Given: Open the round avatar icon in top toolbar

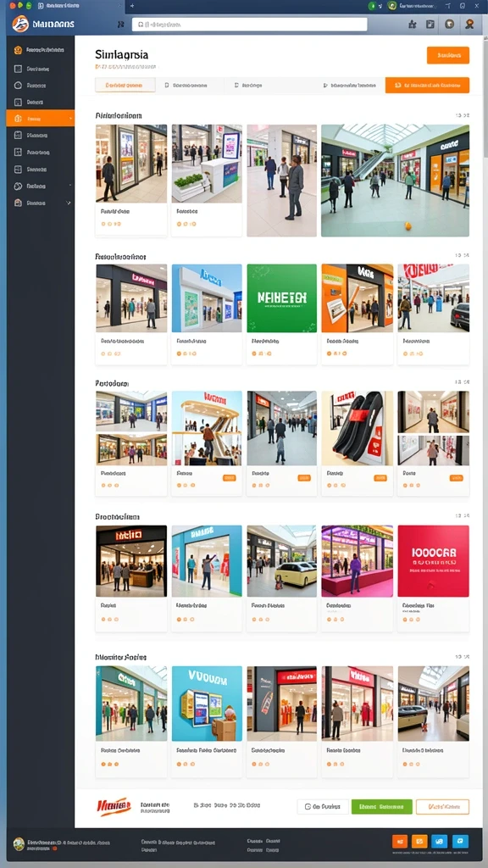Looking at the screenshot, I should point(450,25).
